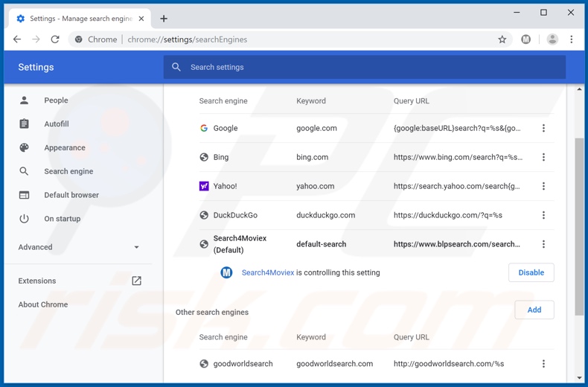Reload the page with the refresh icon
The width and height of the screenshot is (588, 387).
click(55, 39)
